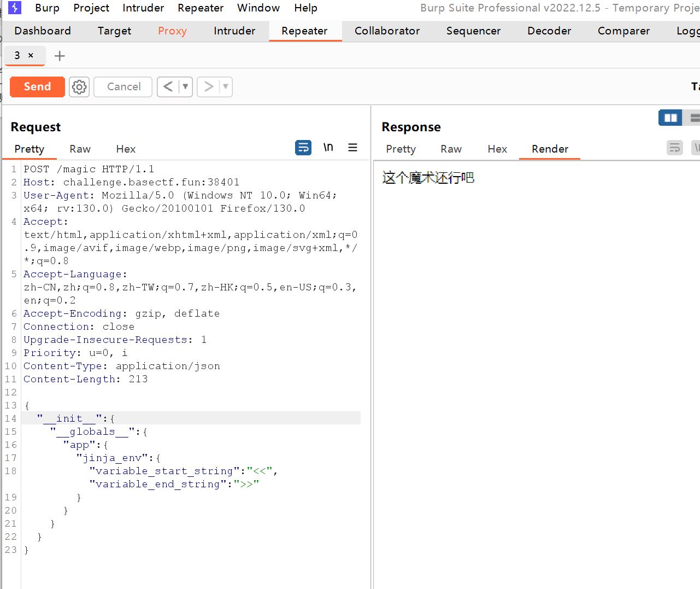This screenshot has width=700, height=589.
Task: Click the "__globals__" JSON key
Action: coord(92,431)
